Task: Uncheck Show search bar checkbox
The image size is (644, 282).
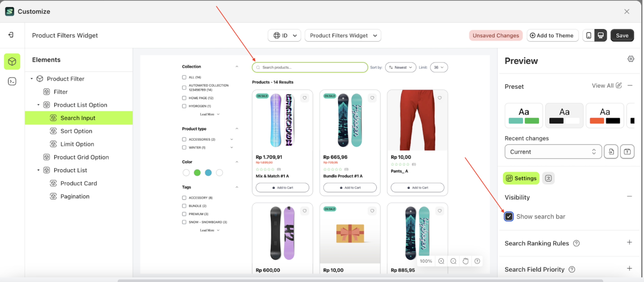Action: point(509,216)
